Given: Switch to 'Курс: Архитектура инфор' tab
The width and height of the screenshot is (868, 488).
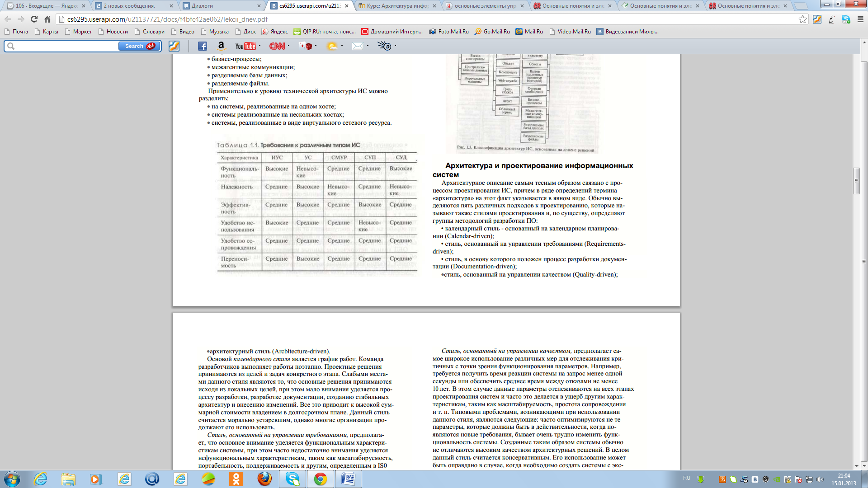Looking at the screenshot, I should (x=397, y=6).
